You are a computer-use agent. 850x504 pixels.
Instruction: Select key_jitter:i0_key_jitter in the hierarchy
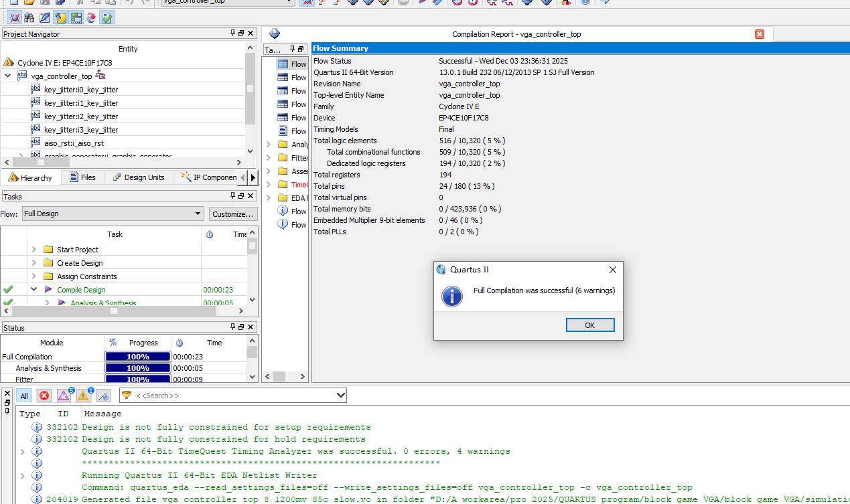click(80, 90)
